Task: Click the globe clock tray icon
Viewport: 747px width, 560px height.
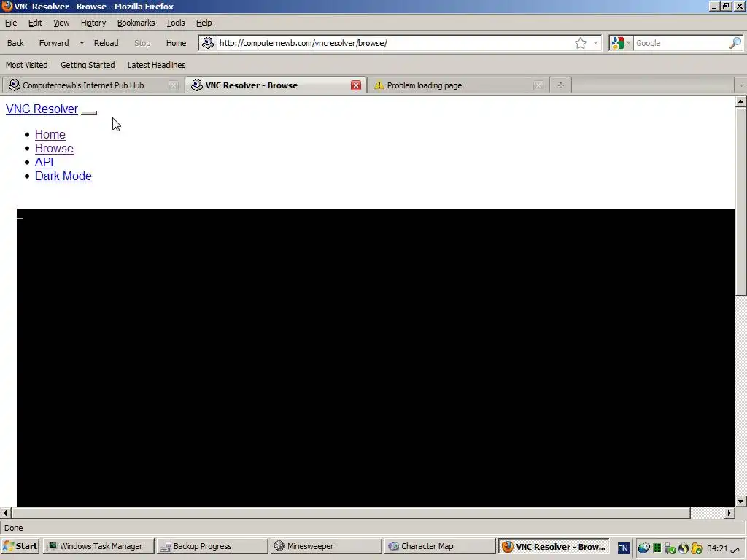Action: pyautogui.click(x=643, y=548)
